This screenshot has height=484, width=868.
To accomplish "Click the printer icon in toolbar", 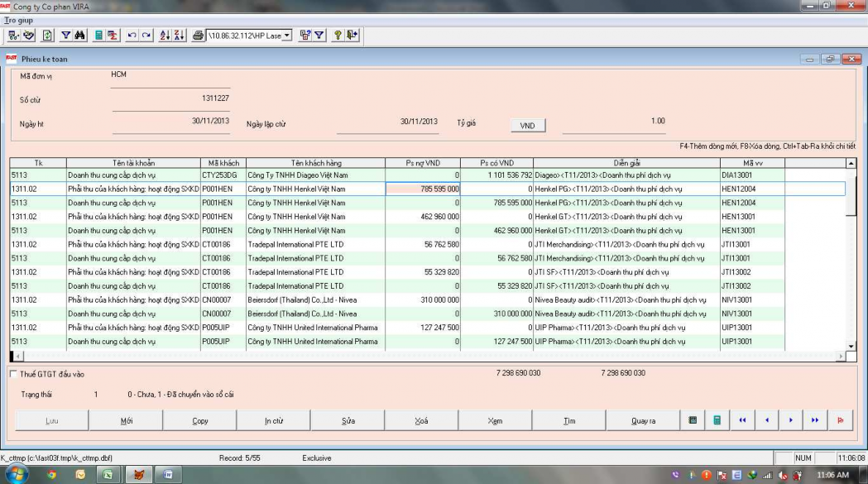I will (198, 36).
